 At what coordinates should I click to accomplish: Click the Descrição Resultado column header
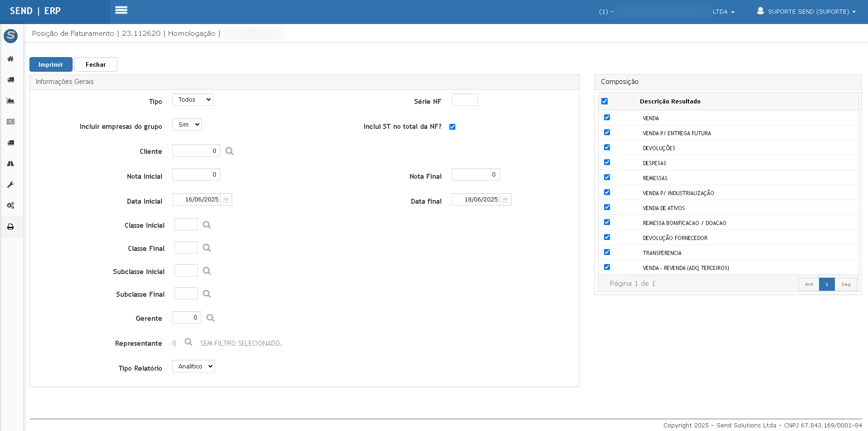[670, 102]
